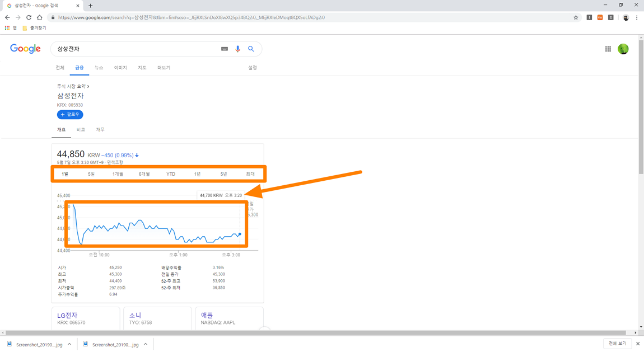Select the 1일 chart range

65,174
